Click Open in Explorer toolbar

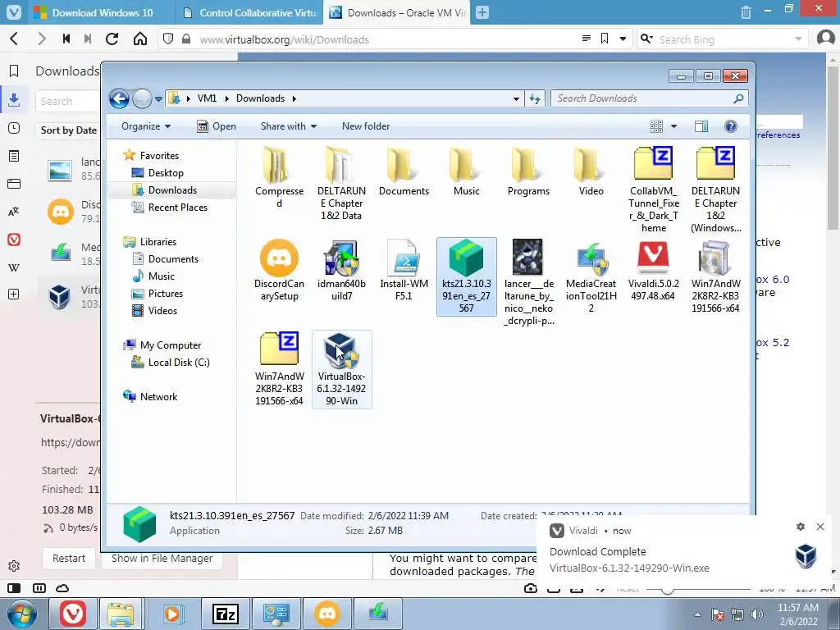coord(217,126)
